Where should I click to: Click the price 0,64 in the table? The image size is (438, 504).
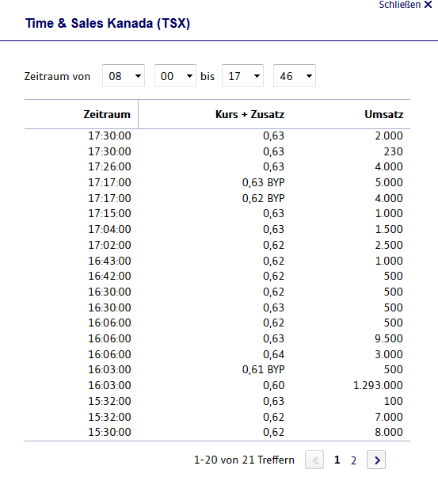(x=274, y=354)
